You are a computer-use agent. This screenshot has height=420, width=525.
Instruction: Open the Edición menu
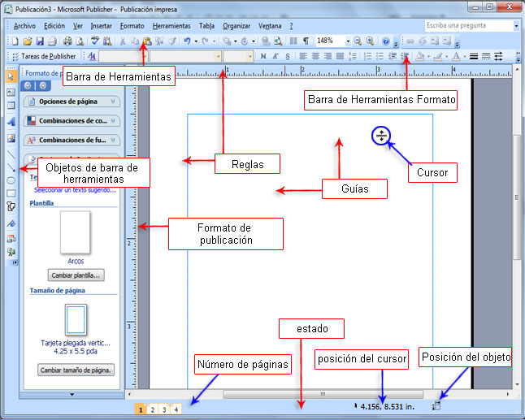point(54,26)
